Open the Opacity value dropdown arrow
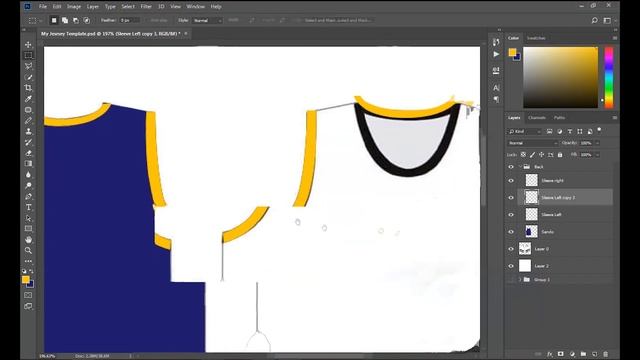The height and width of the screenshot is (360, 640). [598, 143]
